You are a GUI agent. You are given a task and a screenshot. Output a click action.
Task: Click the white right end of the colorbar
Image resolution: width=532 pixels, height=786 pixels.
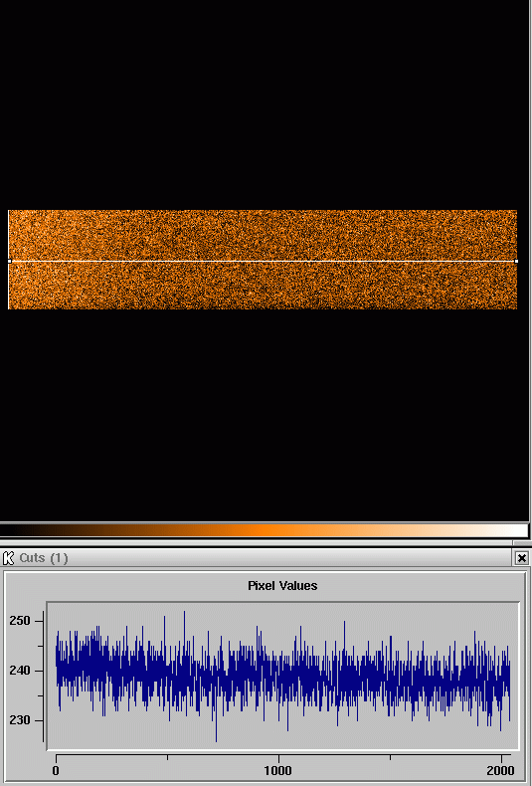(513, 530)
